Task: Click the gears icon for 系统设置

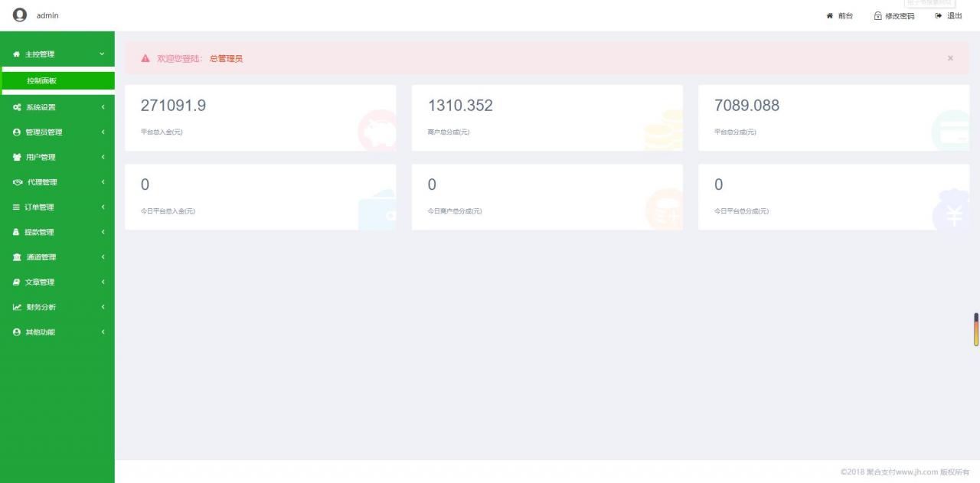Action: (x=17, y=107)
